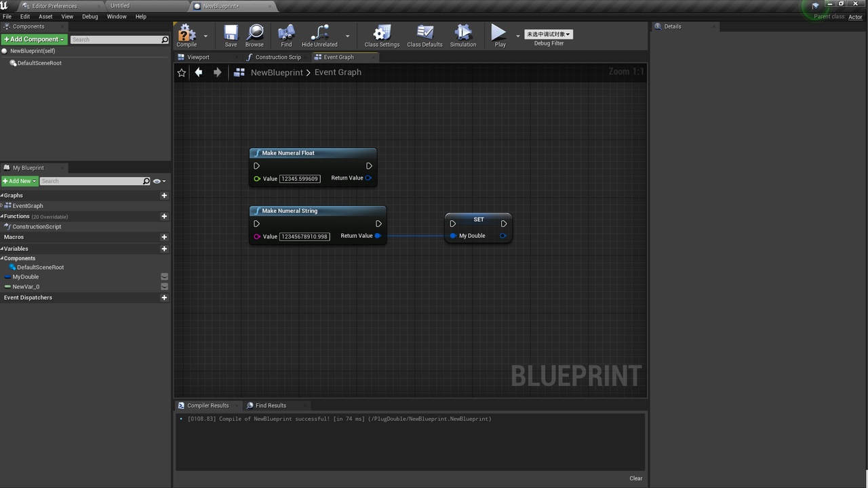Click the exec input pin on Make Numeral String
The width and height of the screenshot is (868, 488).
pyautogui.click(x=256, y=224)
